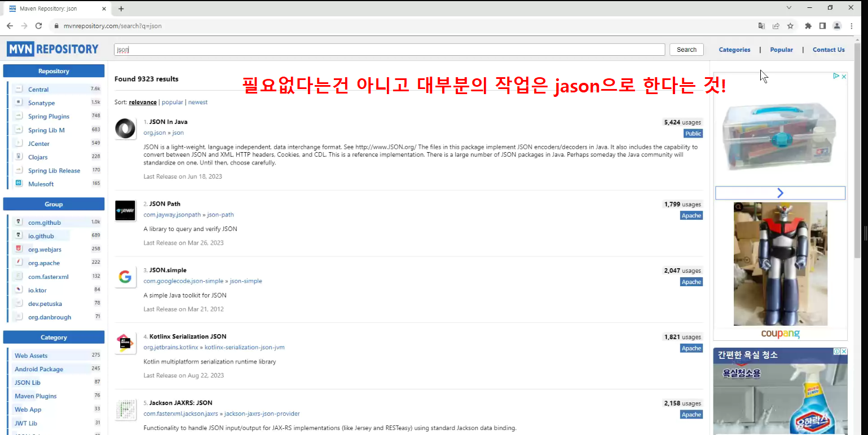Filter by io.github group

[41, 236]
